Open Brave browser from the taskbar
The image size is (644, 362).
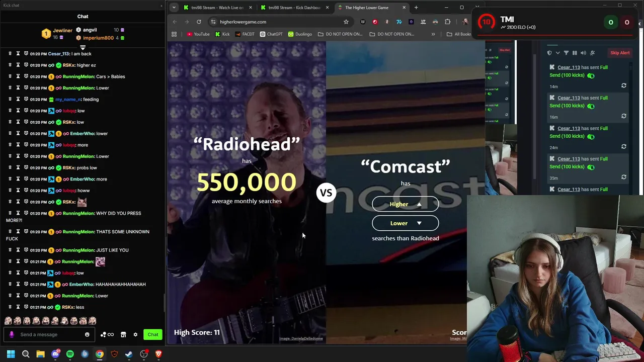tap(158, 354)
